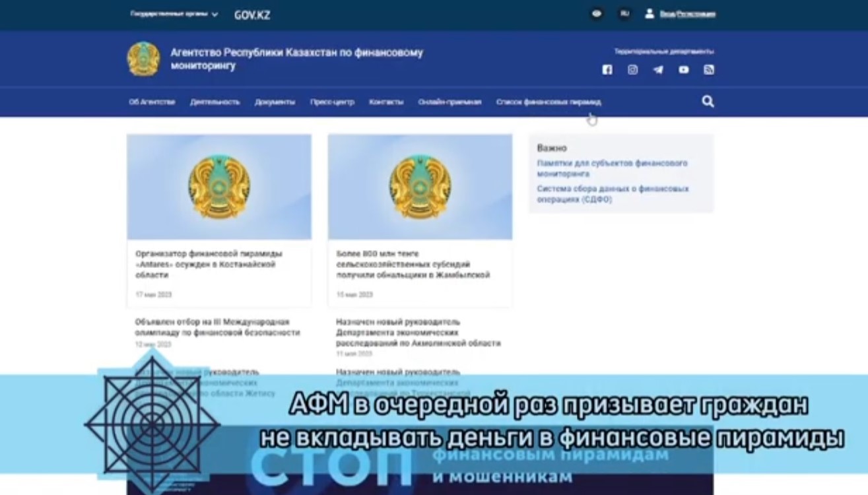Read Более 800 млн тенге субсидий article
Image resolution: width=868 pixels, height=495 pixels.
tap(413, 264)
